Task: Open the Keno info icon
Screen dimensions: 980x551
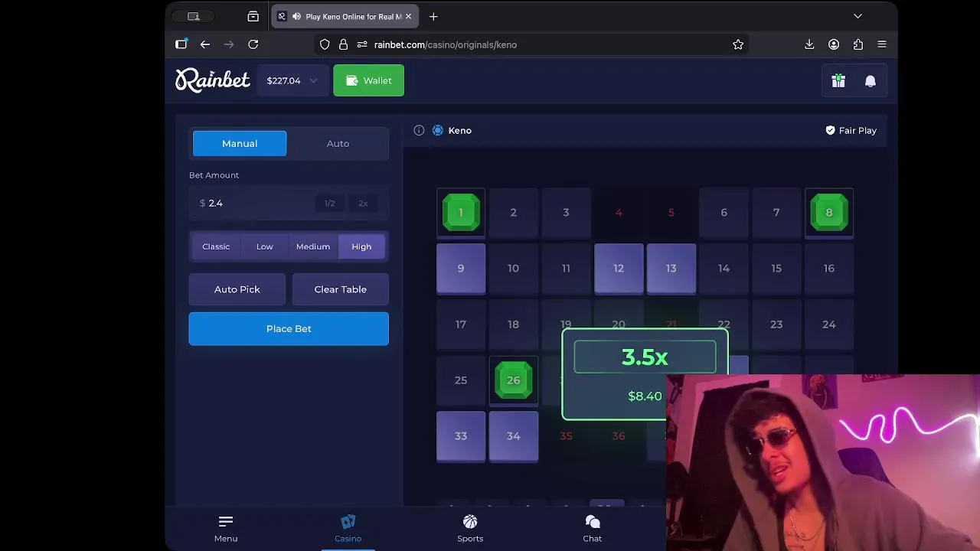Action: click(x=419, y=130)
